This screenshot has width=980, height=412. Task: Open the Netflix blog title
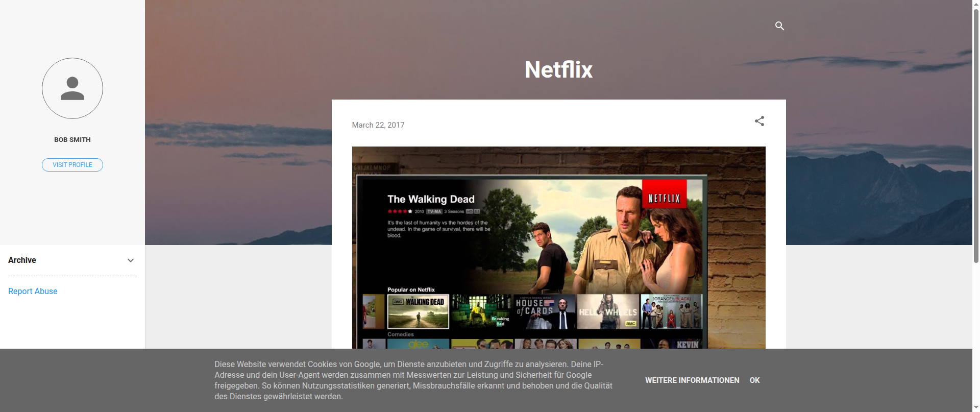click(x=559, y=70)
